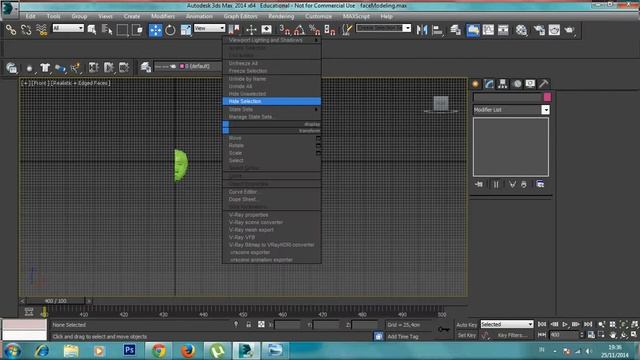Open the reference coordinate system View dropdown
Screen dimensions: 640x360
pyautogui.click(x=209, y=28)
